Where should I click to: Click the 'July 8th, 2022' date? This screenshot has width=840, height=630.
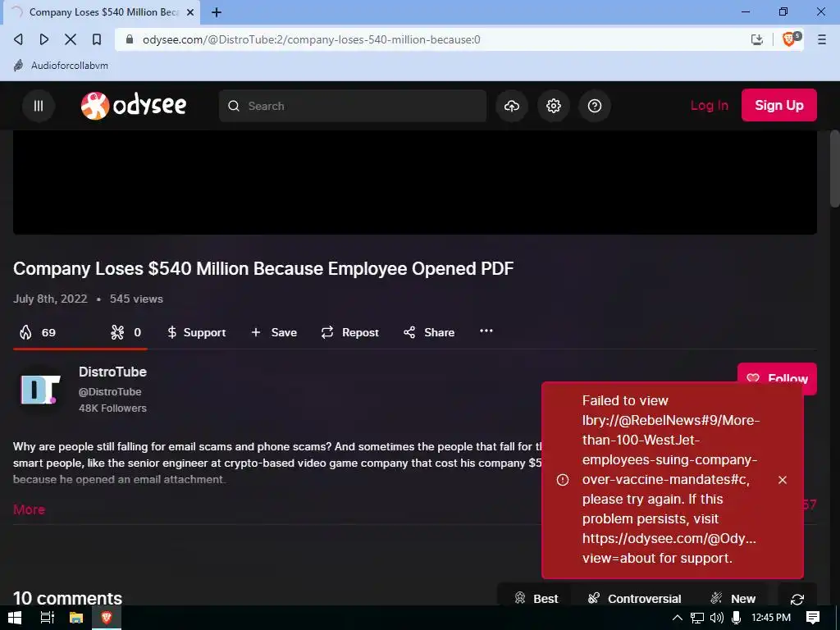pos(50,299)
